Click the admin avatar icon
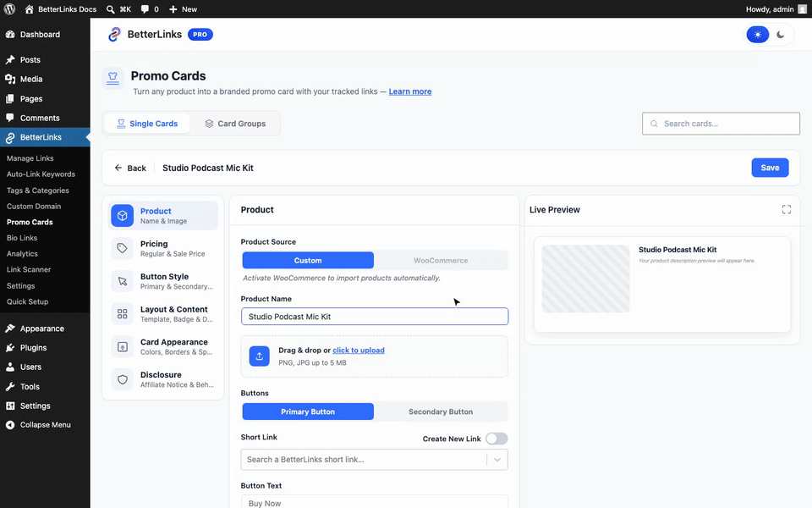812x508 pixels. [x=802, y=8]
